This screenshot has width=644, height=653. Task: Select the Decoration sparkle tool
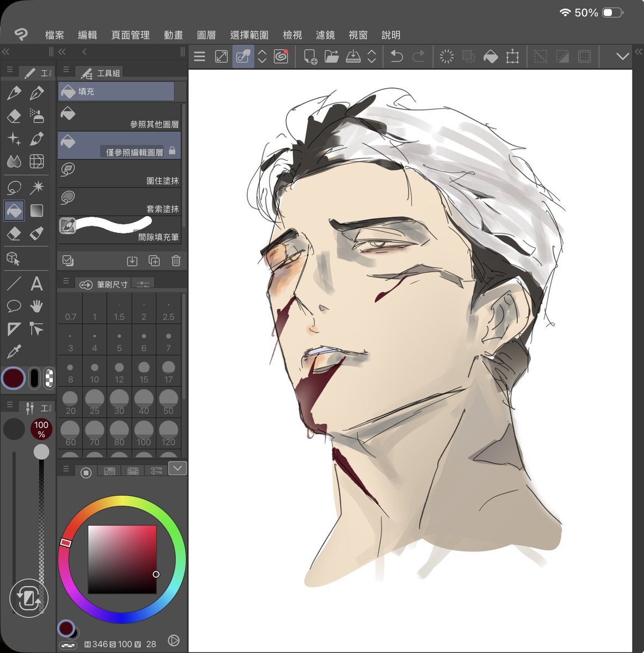(x=14, y=139)
